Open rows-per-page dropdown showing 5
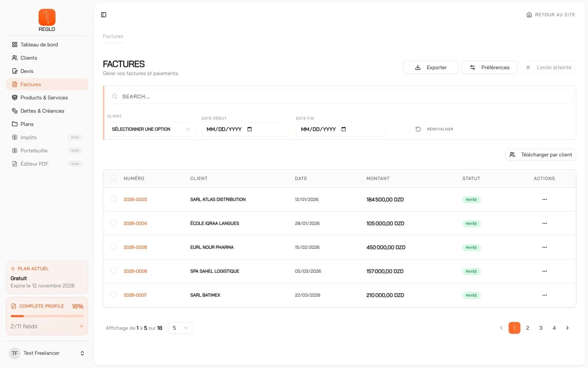This screenshot has height=368, width=588. click(x=181, y=328)
